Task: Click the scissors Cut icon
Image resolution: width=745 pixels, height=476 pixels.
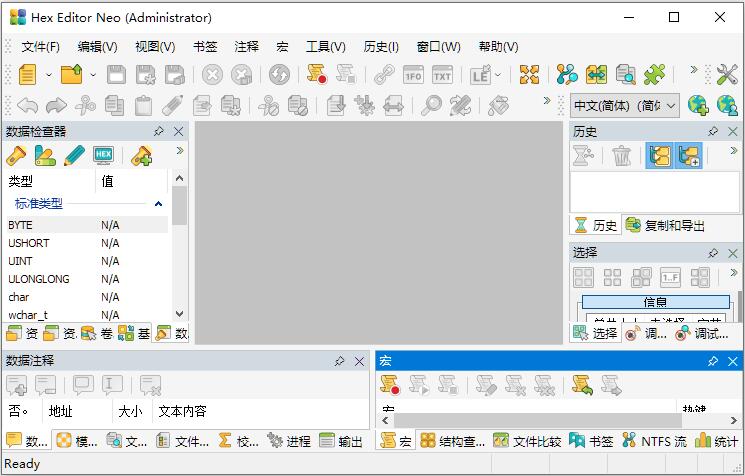Action: pyautogui.click(x=85, y=105)
